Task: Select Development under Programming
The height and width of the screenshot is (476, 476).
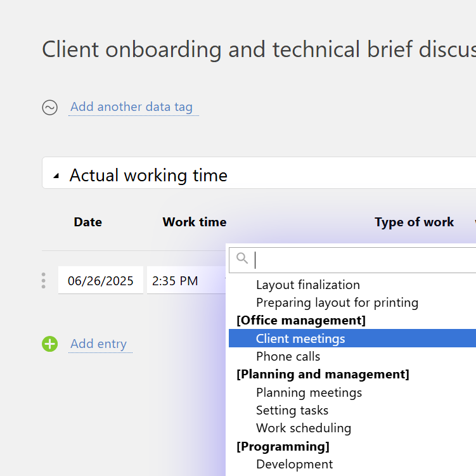Action: click(x=294, y=464)
